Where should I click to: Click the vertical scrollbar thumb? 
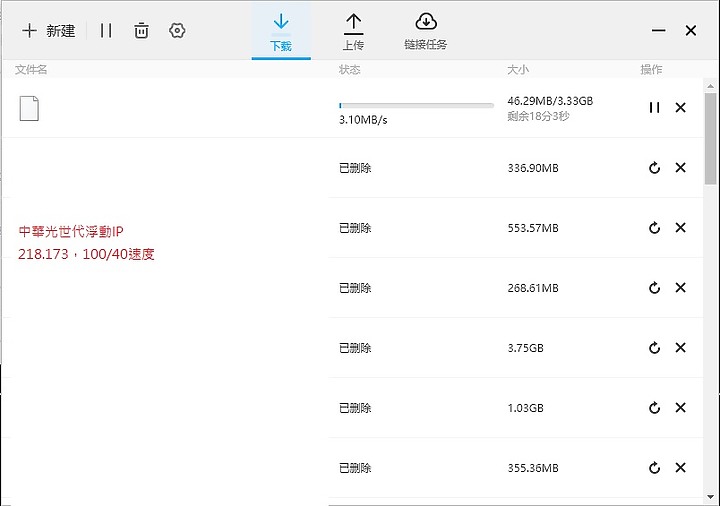pos(710,139)
